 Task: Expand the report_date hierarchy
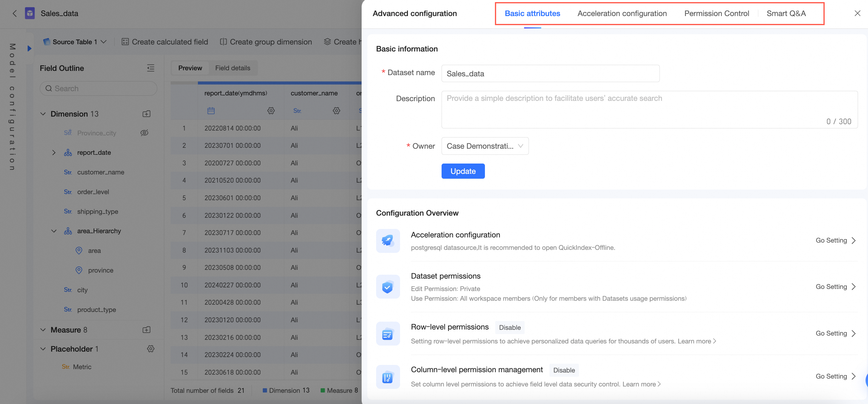coord(54,153)
